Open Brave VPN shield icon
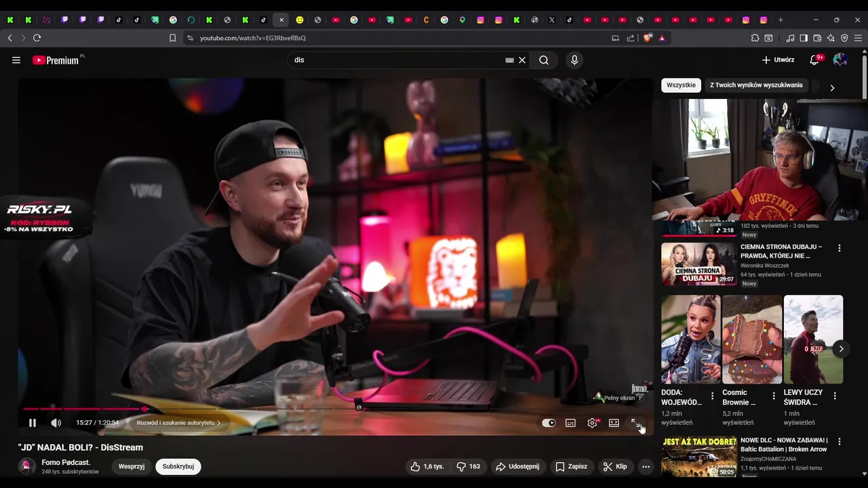This screenshot has height=488, width=868. (x=844, y=38)
